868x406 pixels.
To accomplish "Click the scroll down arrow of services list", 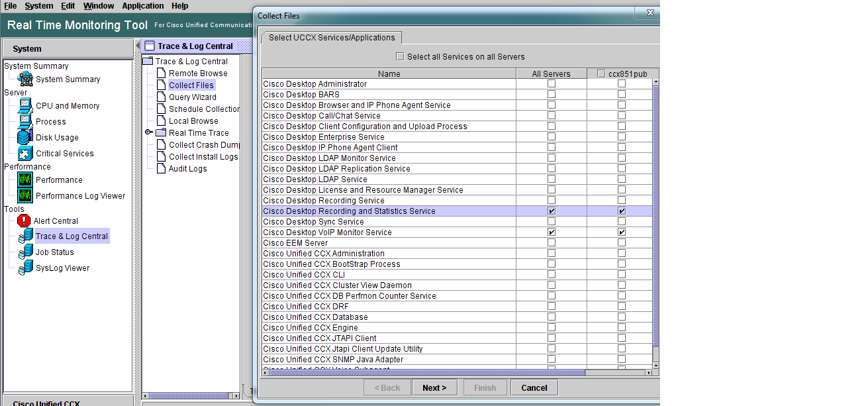I will [x=656, y=365].
